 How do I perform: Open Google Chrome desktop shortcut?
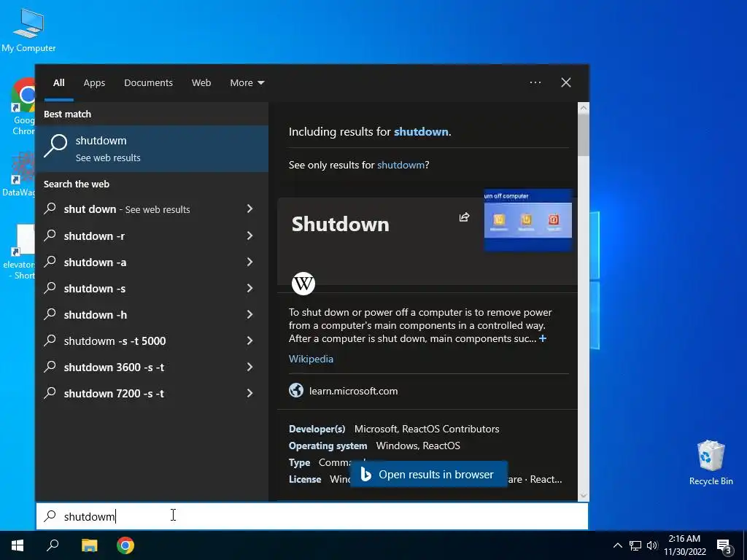23,106
